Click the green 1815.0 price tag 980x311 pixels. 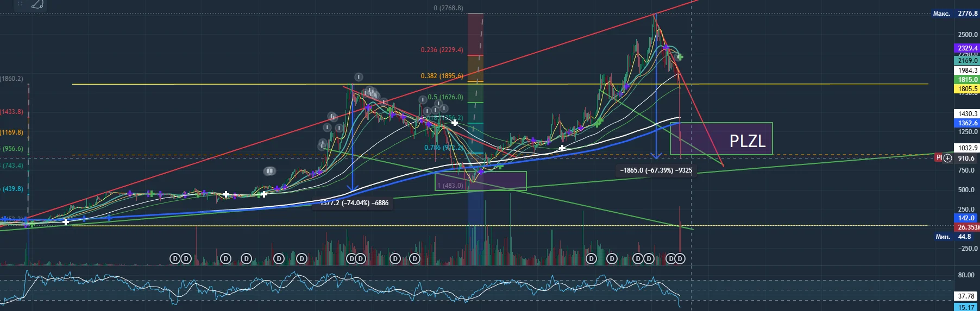point(967,80)
